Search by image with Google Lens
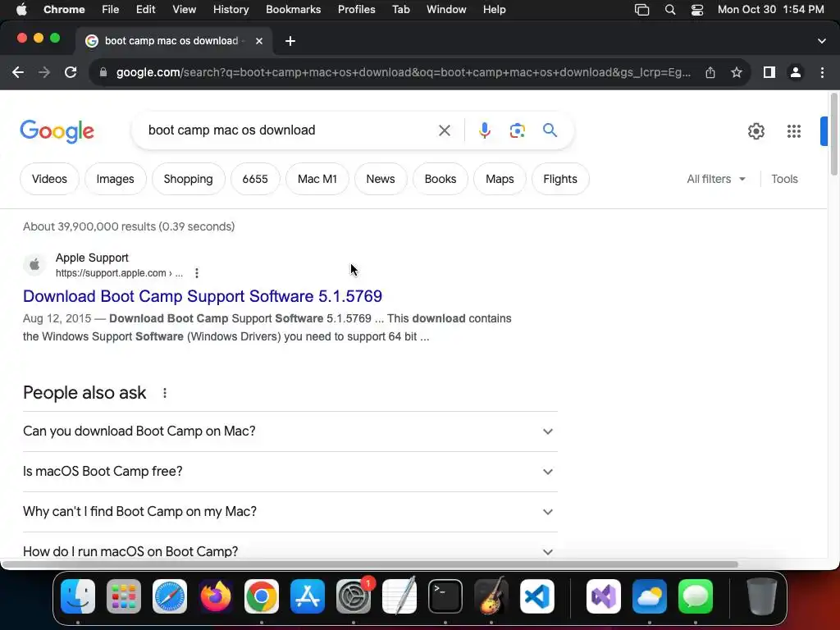The image size is (840, 630). click(517, 130)
